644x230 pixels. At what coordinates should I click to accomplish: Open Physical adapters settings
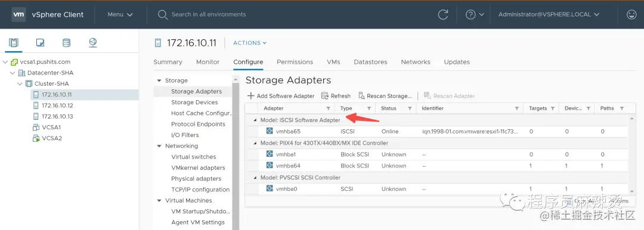click(x=196, y=179)
